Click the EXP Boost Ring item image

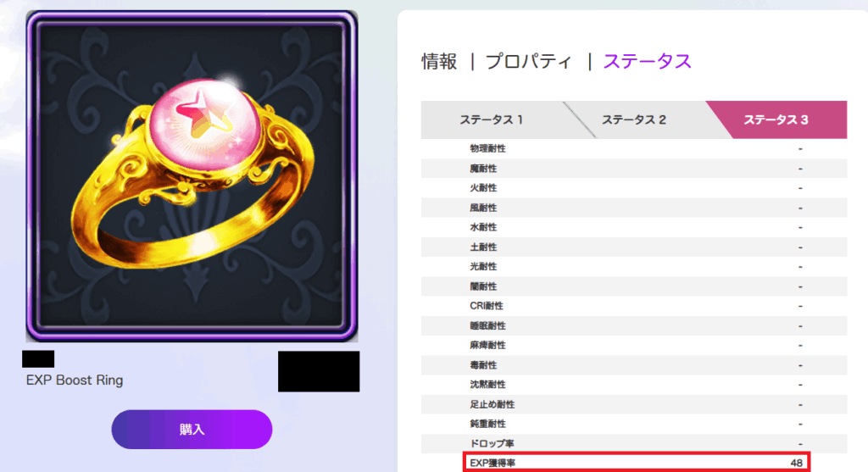pyautogui.click(x=192, y=176)
